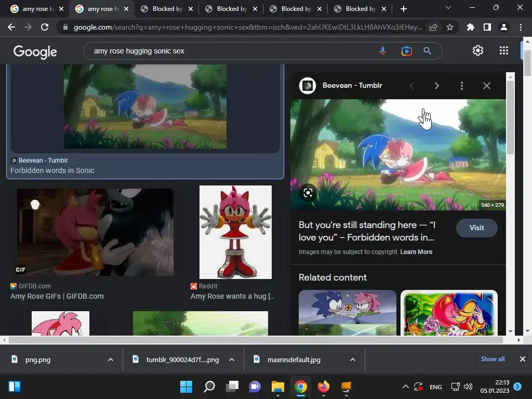Open 'Forbidden words in Sonic' result link
The height and width of the screenshot is (399, 532).
pyautogui.click(x=52, y=170)
